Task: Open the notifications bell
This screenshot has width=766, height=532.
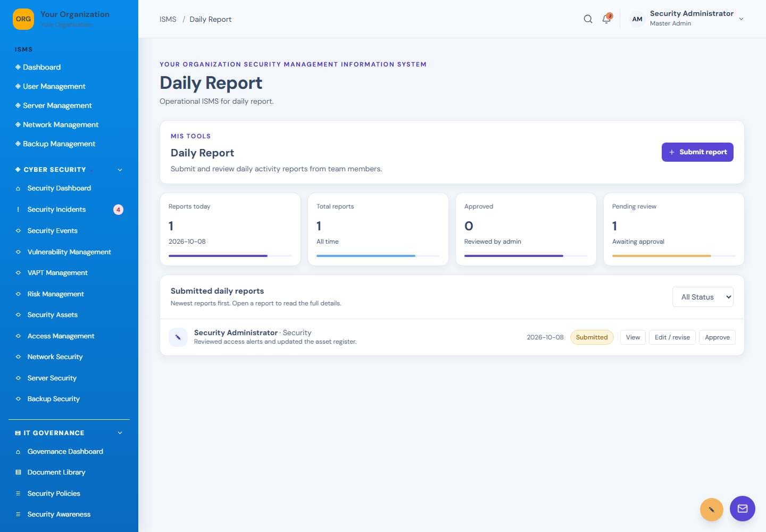Action: click(x=606, y=19)
